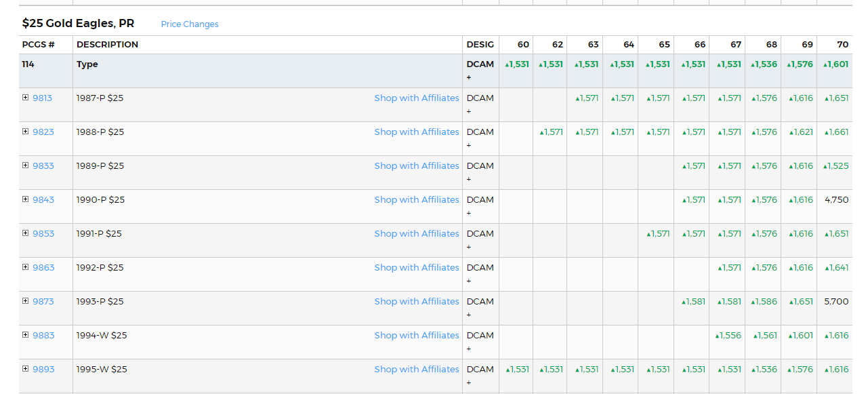Click the DESIG column header

(480, 45)
